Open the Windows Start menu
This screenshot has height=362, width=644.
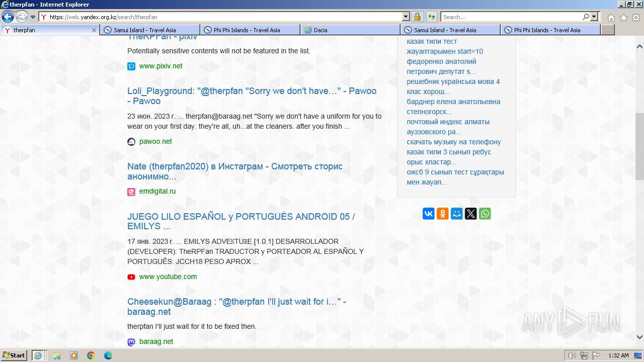click(x=14, y=355)
